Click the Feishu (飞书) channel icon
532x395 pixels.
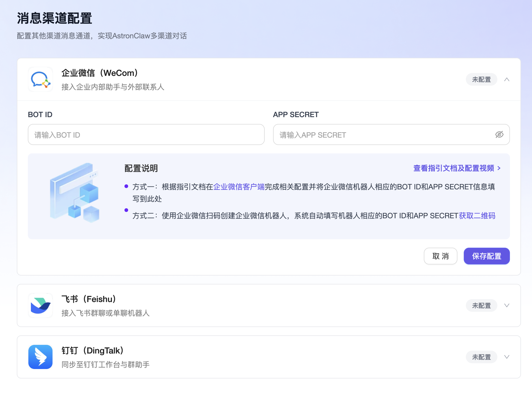[40, 305]
